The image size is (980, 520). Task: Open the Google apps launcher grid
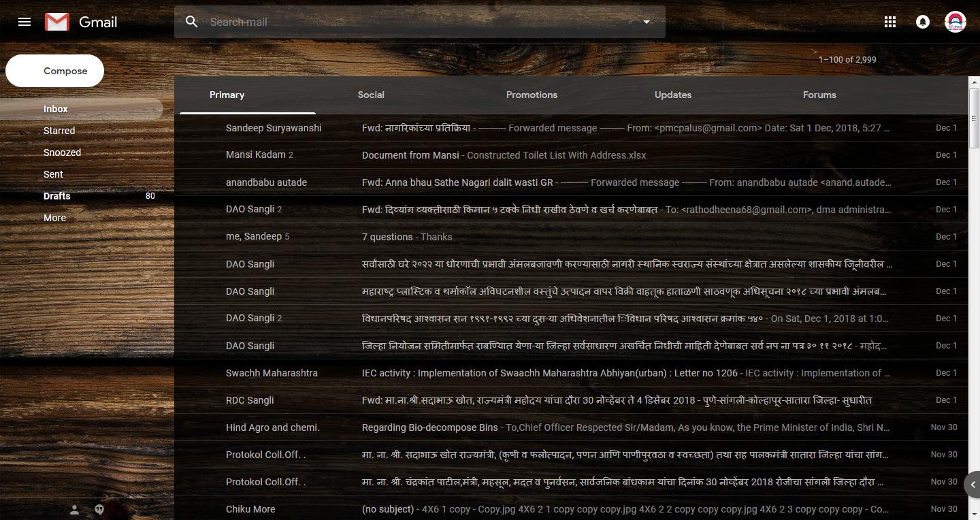pyautogui.click(x=889, y=22)
